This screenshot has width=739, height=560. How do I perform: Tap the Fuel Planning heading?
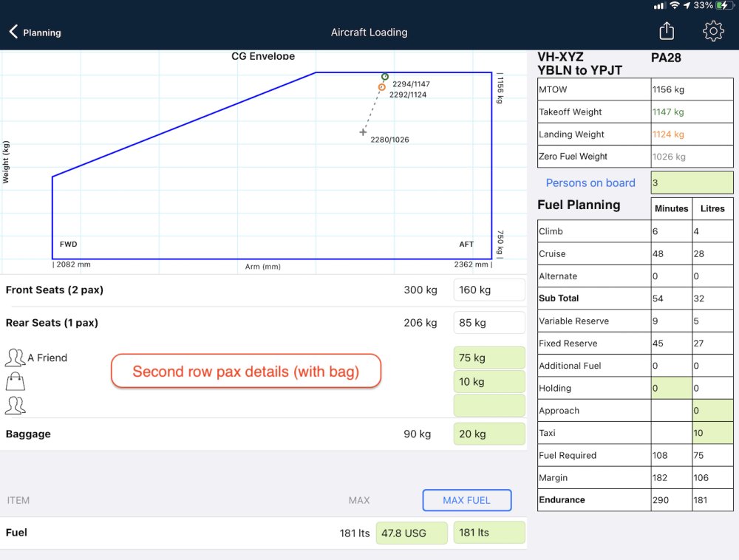point(579,205)
